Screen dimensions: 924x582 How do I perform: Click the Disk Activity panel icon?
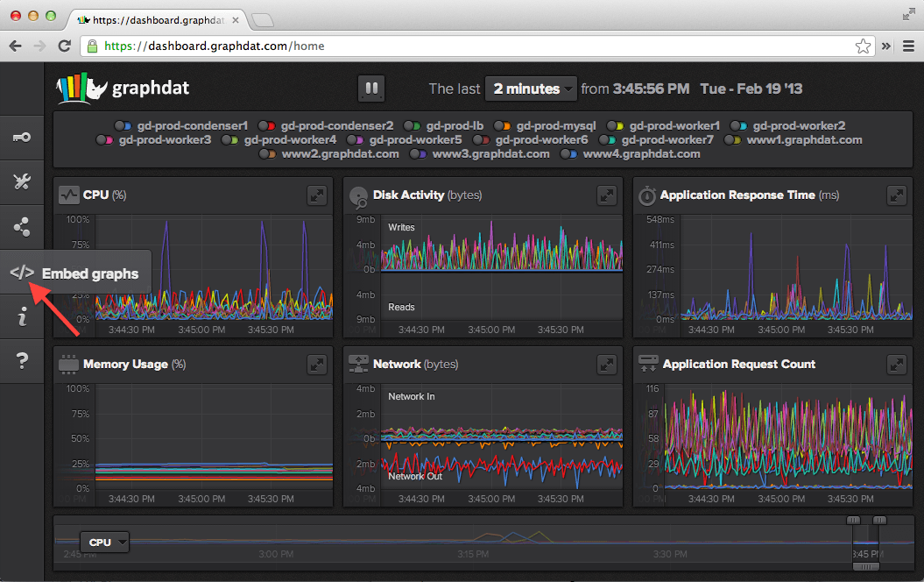(x=358, y=197)
